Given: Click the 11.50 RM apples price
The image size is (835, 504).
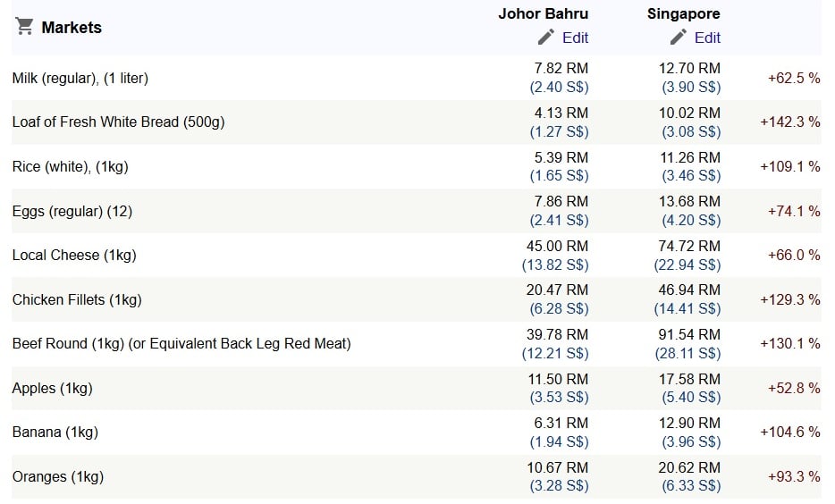Looking at the screenshot, I should click(558, 380).
